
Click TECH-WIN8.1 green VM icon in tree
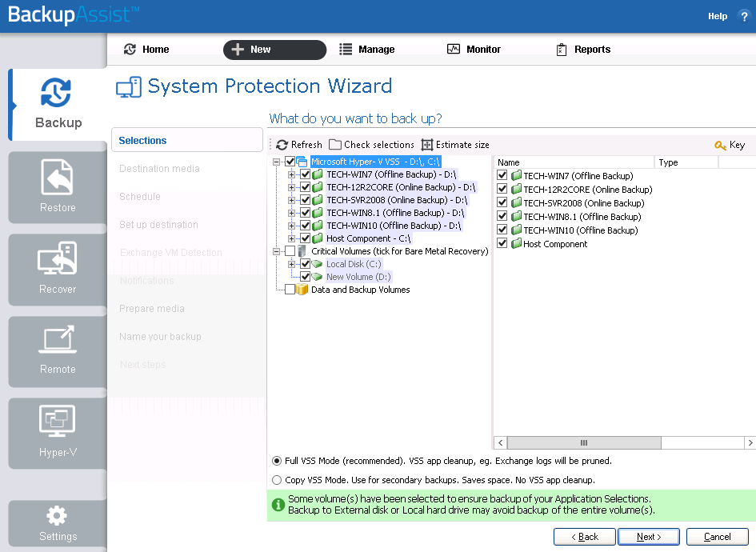coord(318,213)
